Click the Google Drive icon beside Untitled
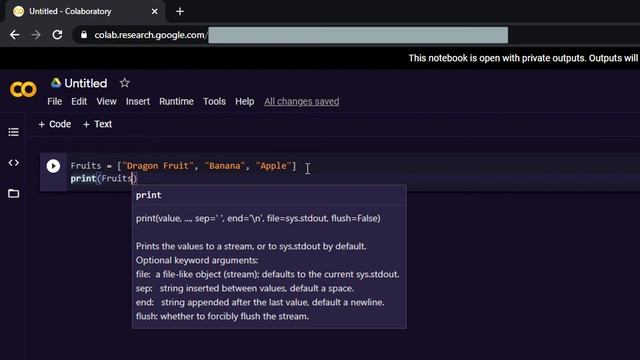Viewport: 640px width, 360px height. coord(56,83)
